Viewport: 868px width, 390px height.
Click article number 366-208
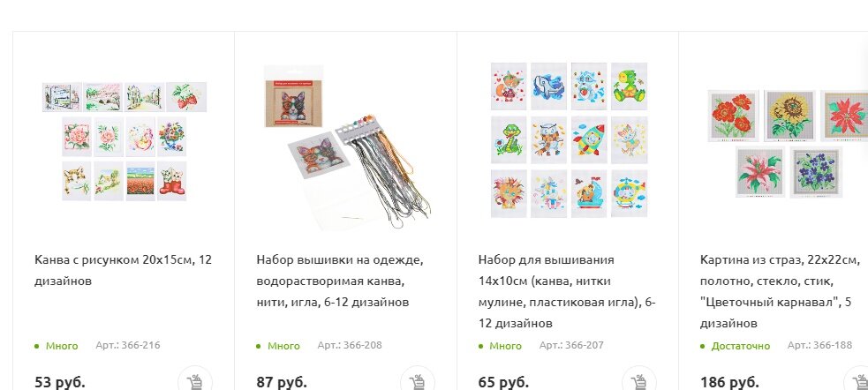point(350,345)
